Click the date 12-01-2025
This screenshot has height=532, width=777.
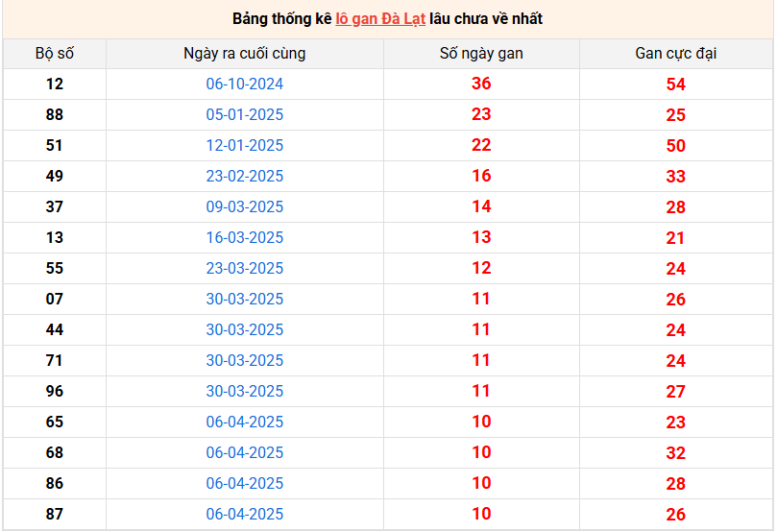245,146
